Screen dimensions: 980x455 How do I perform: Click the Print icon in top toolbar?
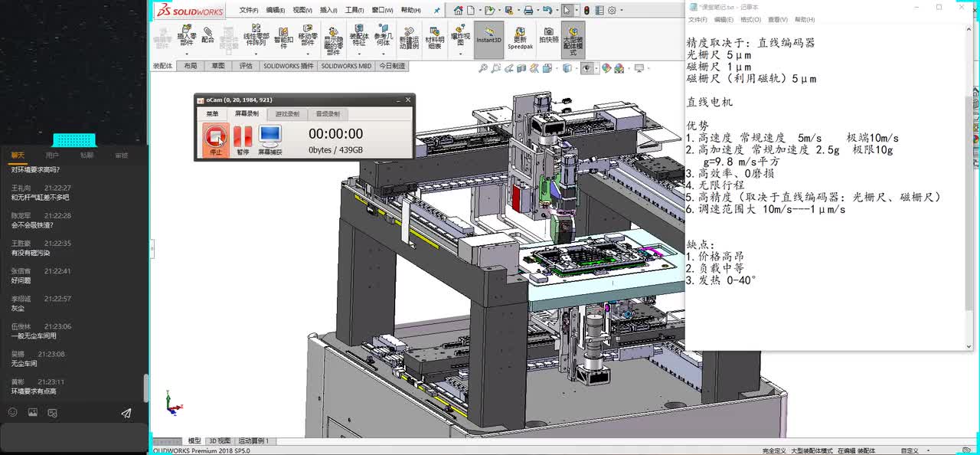click(528, 11)
